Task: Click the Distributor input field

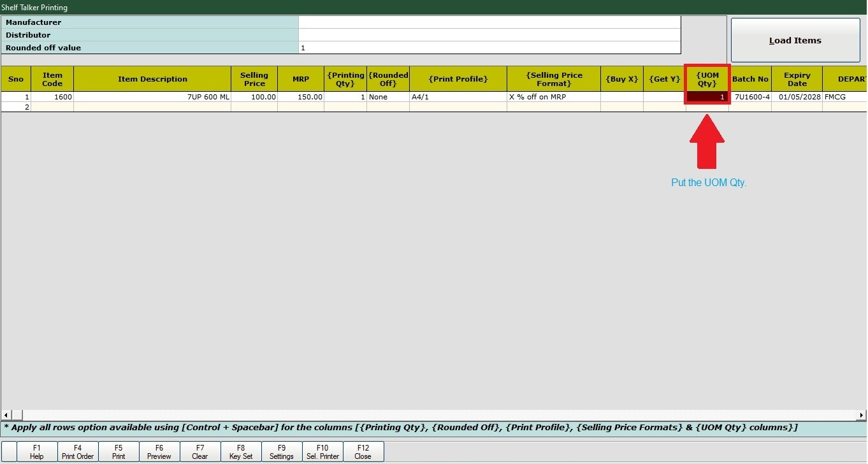Action: [489, 35]
